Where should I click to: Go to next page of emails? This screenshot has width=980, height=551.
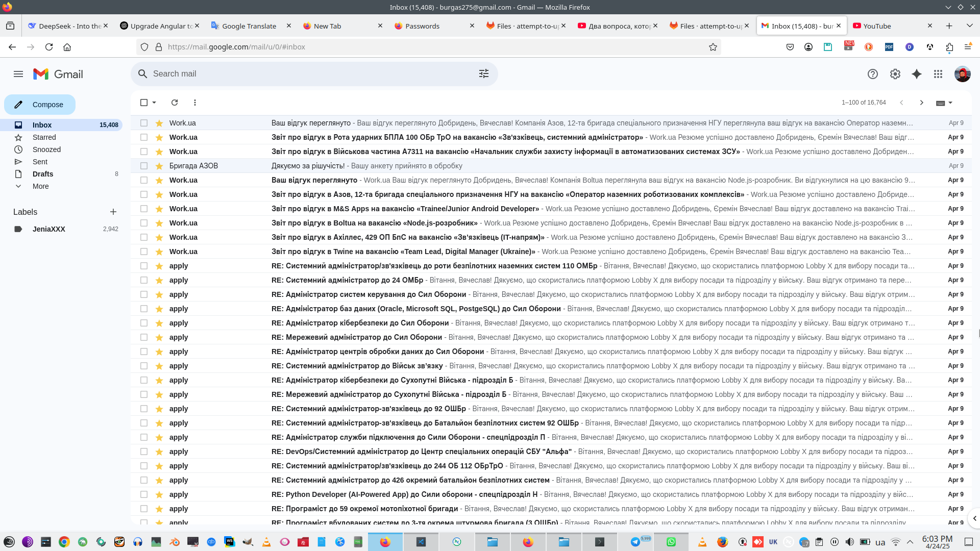tap(921, 103)
